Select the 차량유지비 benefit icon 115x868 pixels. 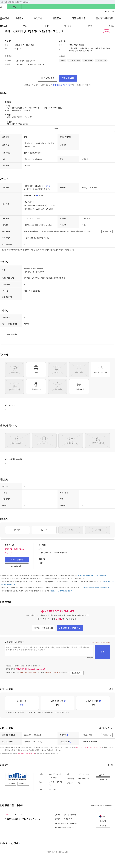click(57, 370)
